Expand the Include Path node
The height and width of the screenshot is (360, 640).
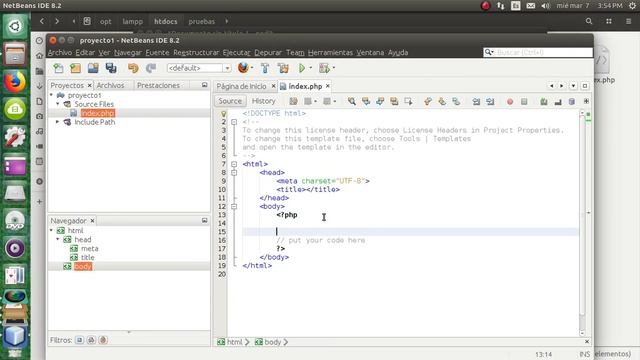pyautogui.click(x=58, y=122)
